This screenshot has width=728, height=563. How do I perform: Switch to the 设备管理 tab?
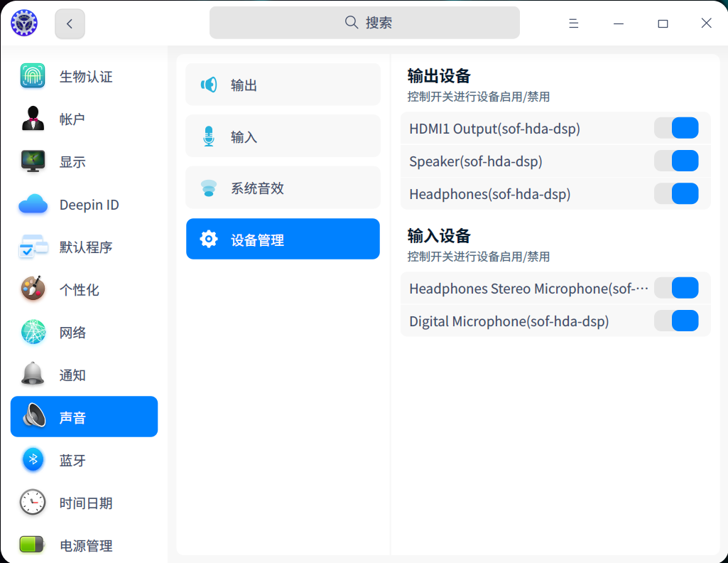click(283, 240)
